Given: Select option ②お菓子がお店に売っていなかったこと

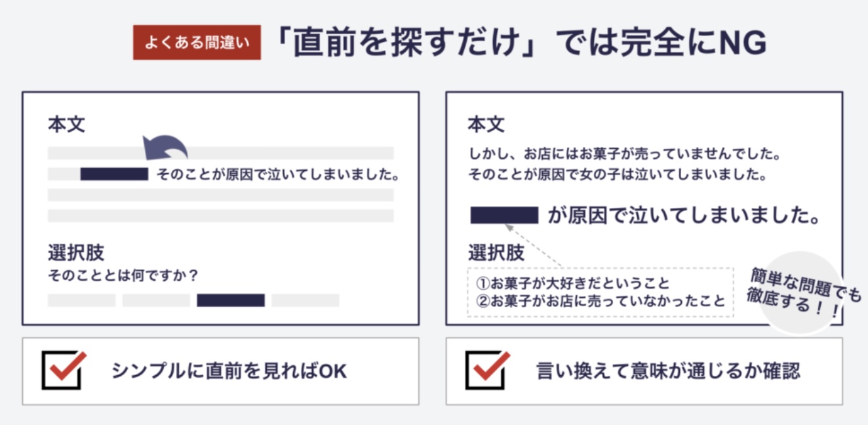Looking at the screenshot, I should pyautogui.click(x=600, y=301).
